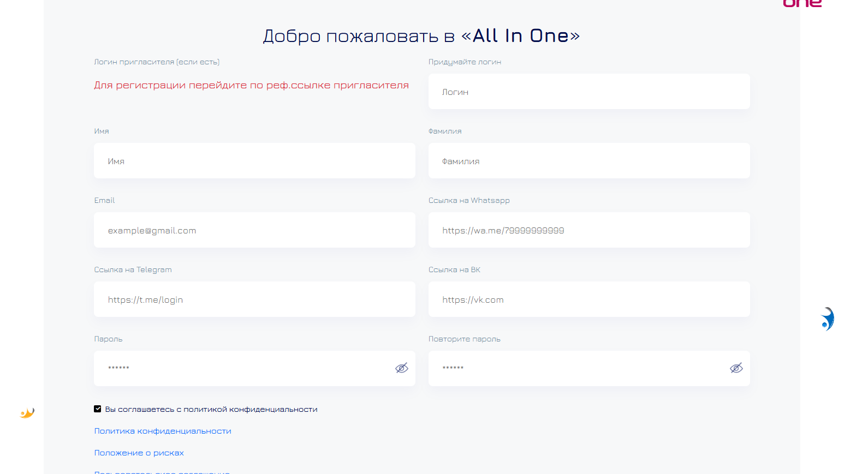Click the blue floating widget icon at right
Image resolution: width=868 pixels, height=474 pixels.
point(828,319)
